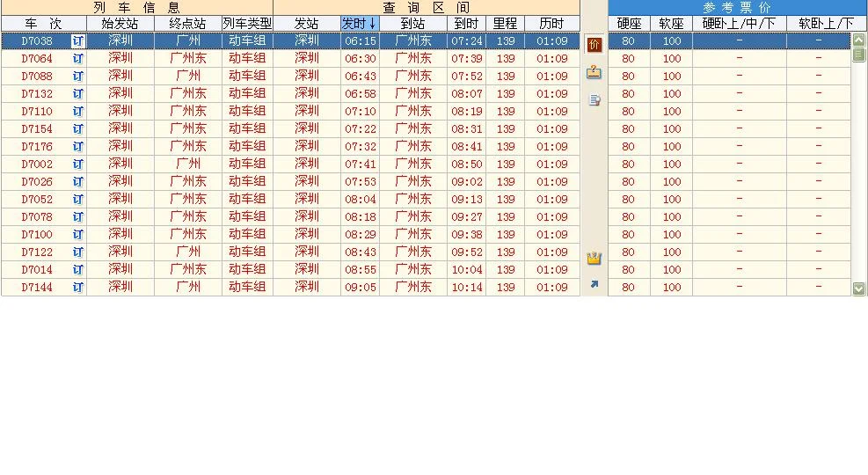Select train number D7014
This screenshot has width=868, height=475.
coord(37,270)
